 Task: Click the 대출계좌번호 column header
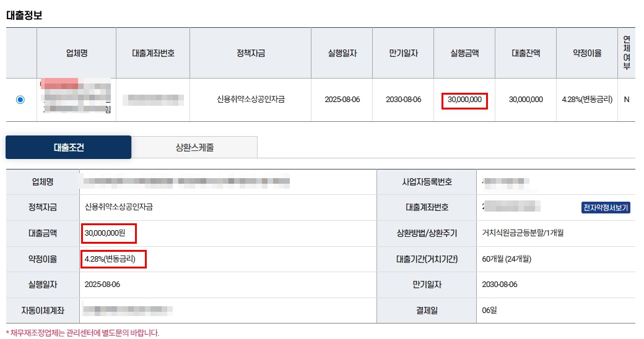[x=153, y=53]
